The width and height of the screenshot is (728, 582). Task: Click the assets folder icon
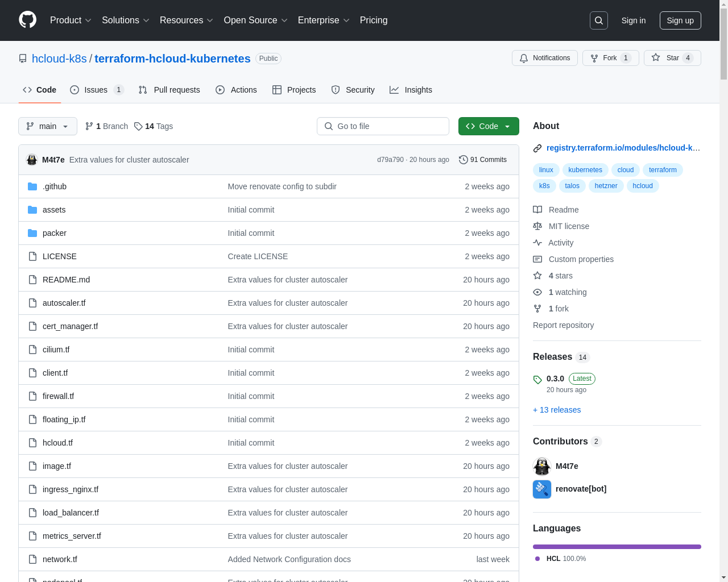[x=32, y=210]
